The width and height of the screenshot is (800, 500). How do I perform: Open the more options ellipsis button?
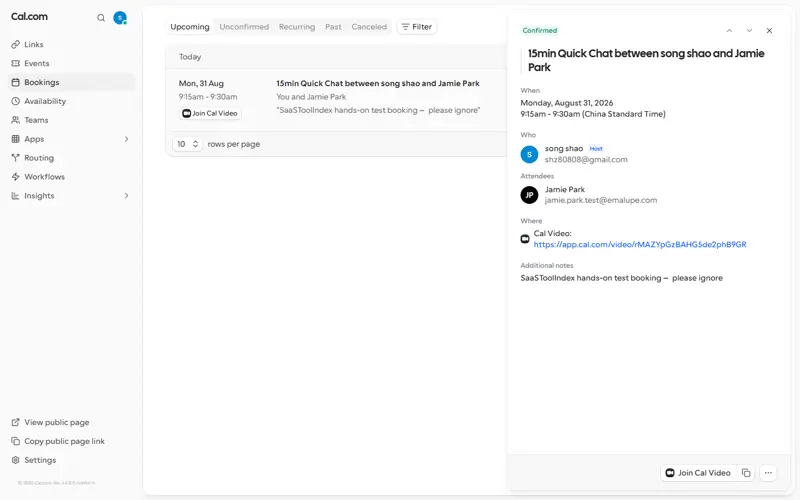coord(768,473)
